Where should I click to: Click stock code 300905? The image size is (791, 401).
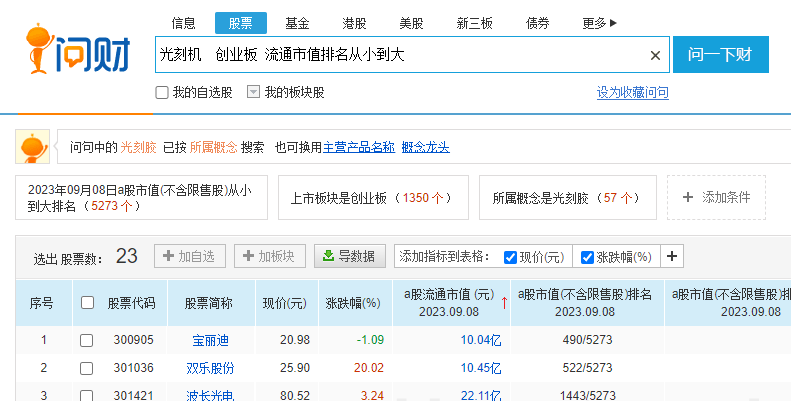133,340
